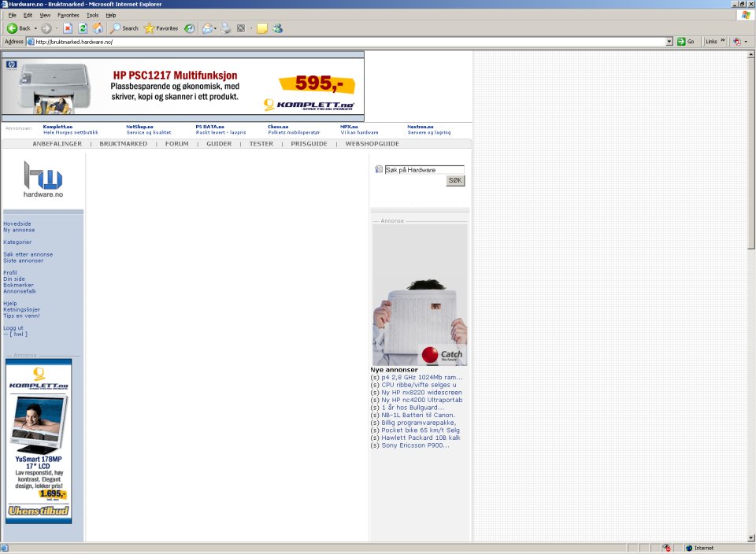
Task: Open the File menu
Action: click(x=12, y=16)
